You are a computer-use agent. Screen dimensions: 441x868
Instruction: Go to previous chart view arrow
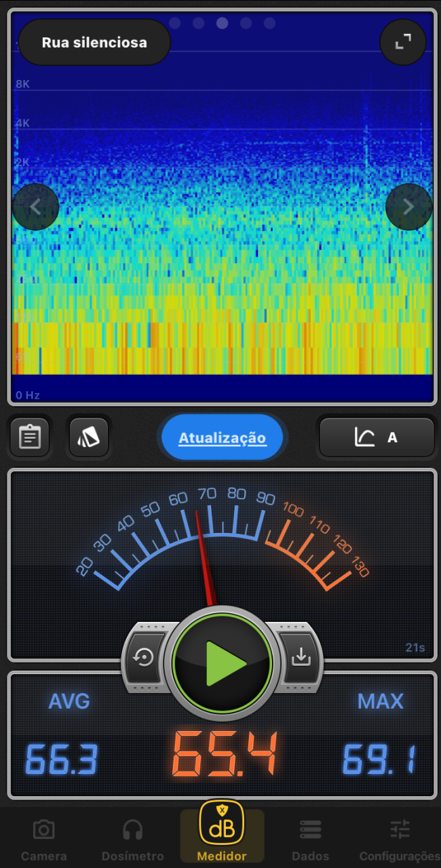pyautogui.click(x=35, y=207)
